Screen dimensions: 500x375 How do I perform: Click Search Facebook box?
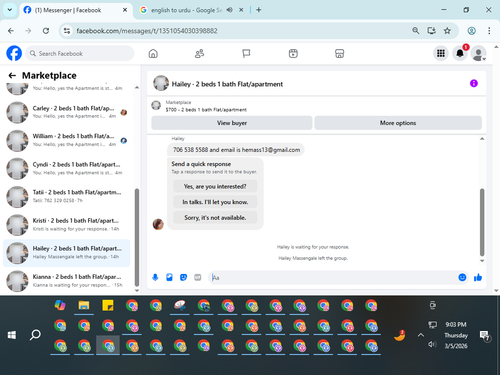[x=80, y=53]
